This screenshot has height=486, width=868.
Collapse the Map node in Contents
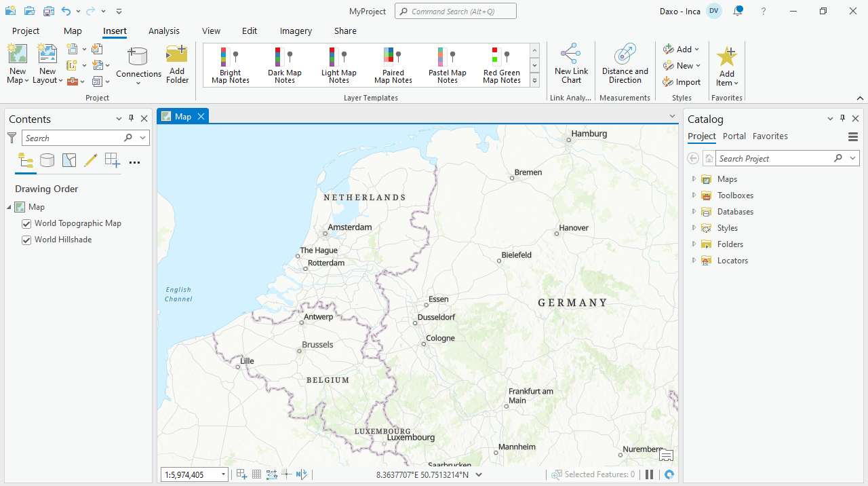point(9,207)
